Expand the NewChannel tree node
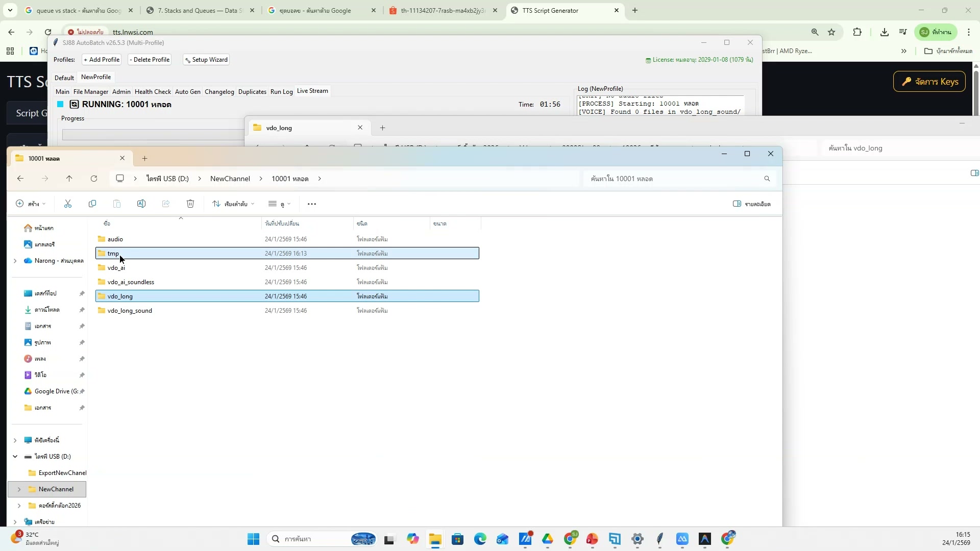The width and height of the screenshot is (980, 551). pos(19,489)
